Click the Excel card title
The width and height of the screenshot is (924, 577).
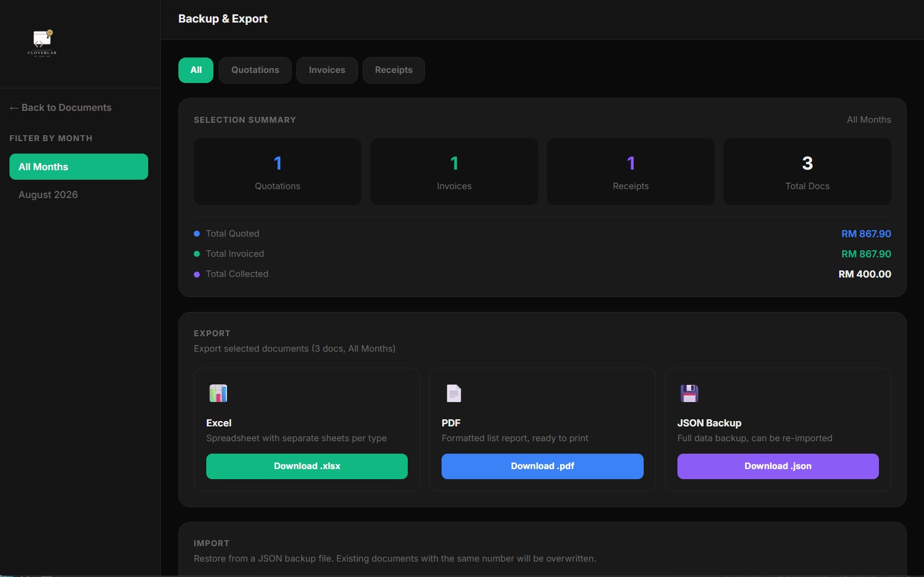(x=219, y=423)
